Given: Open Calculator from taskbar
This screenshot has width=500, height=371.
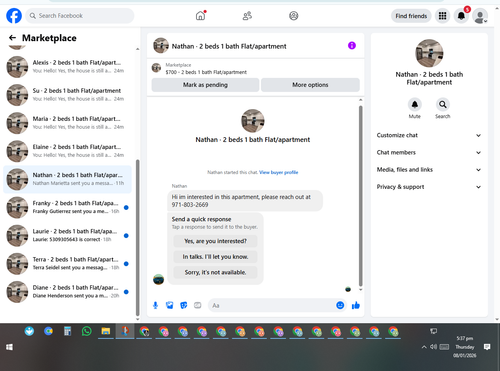Looking at the screenshot, I should click(67, 331).
